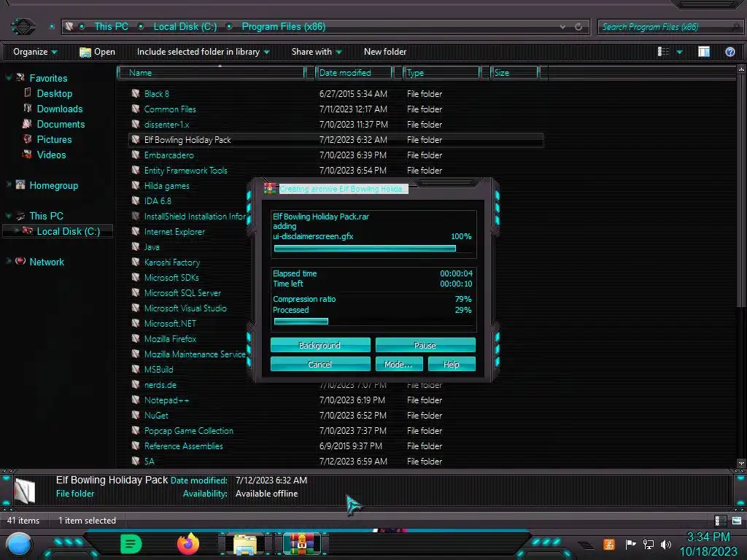Pause the archive creation

[x=425, y=345]
